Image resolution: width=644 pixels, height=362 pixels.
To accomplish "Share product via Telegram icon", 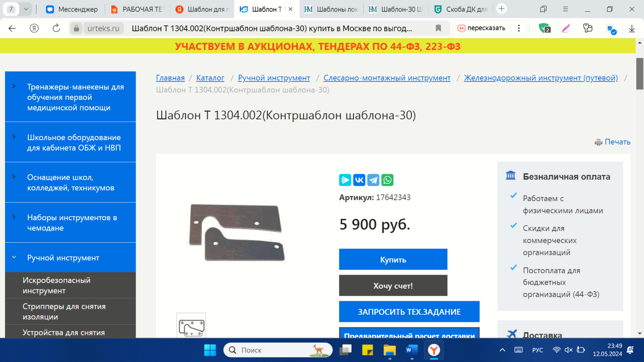I will pos(373,180).
